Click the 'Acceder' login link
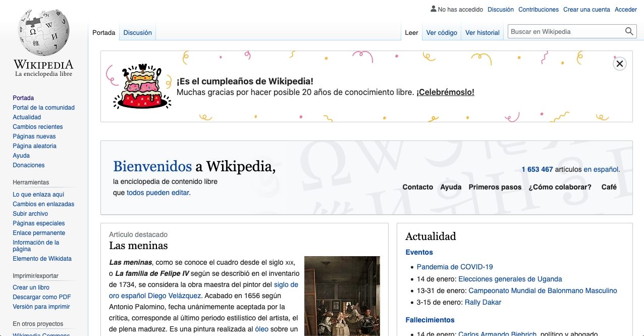The image size is (644, 336). point(625,10)
